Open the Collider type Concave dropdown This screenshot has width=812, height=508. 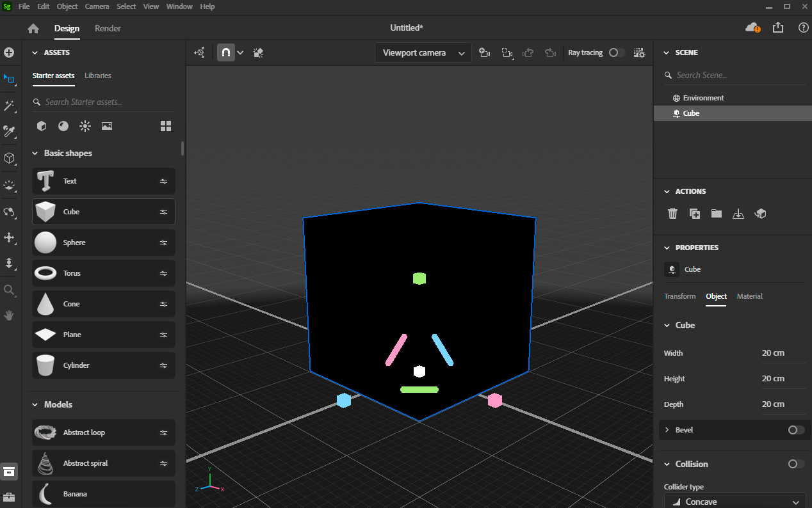(735, 501)
